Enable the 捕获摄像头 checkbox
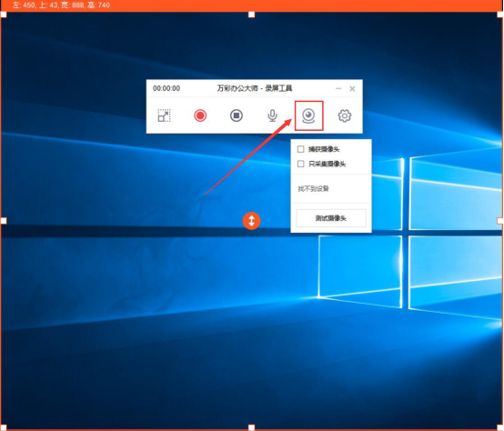This screenshot has width=504, height=431. tap(301, 149)
